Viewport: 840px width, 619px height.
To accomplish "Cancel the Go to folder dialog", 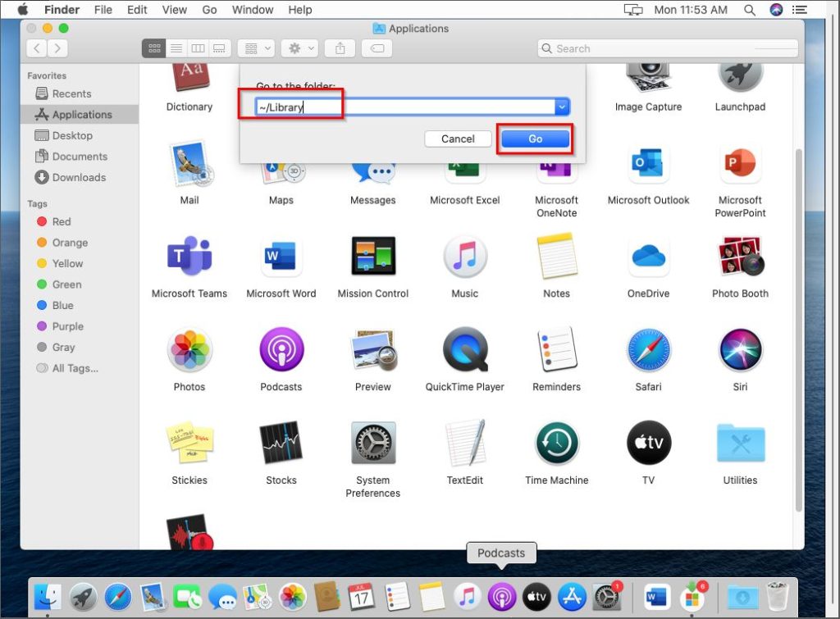I will click(458, 139).
